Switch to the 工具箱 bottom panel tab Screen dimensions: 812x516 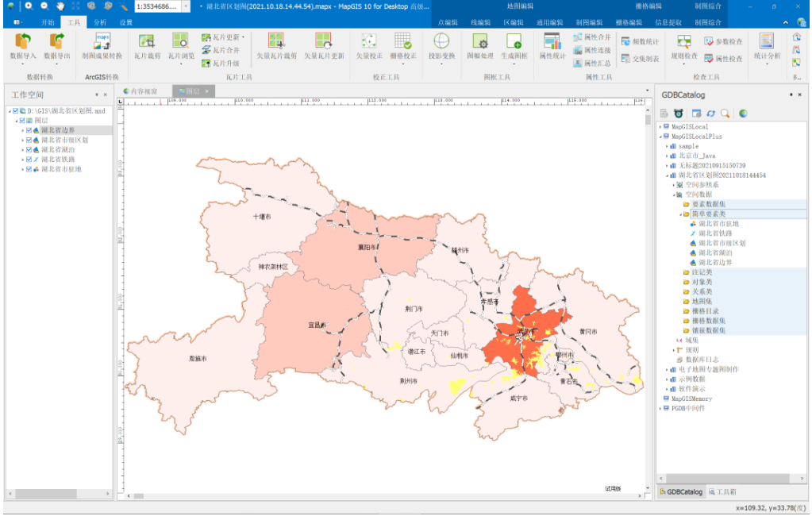tap(722, 491)
